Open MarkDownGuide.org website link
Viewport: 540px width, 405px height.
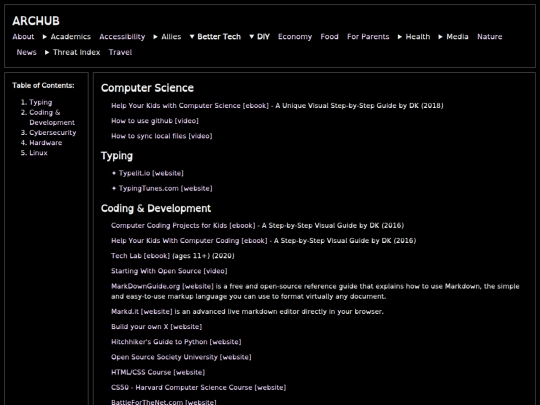coord(162,287)
